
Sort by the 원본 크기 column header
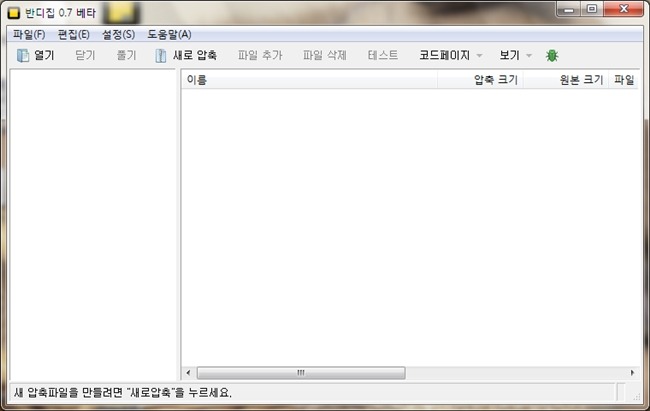pos(566,80)
